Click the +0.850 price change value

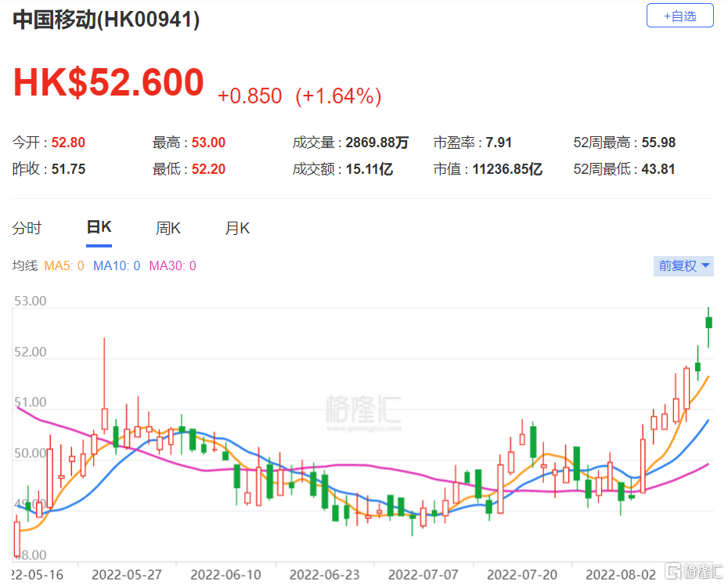pos(250,96)
